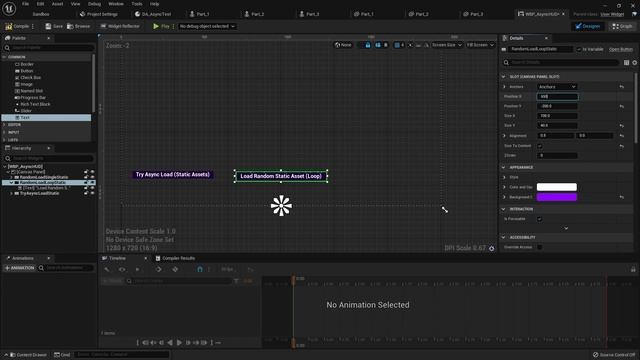The width and height of the screenshot is (640, 360).
Task: Open the Tools menu
Action: click(137, 4)
